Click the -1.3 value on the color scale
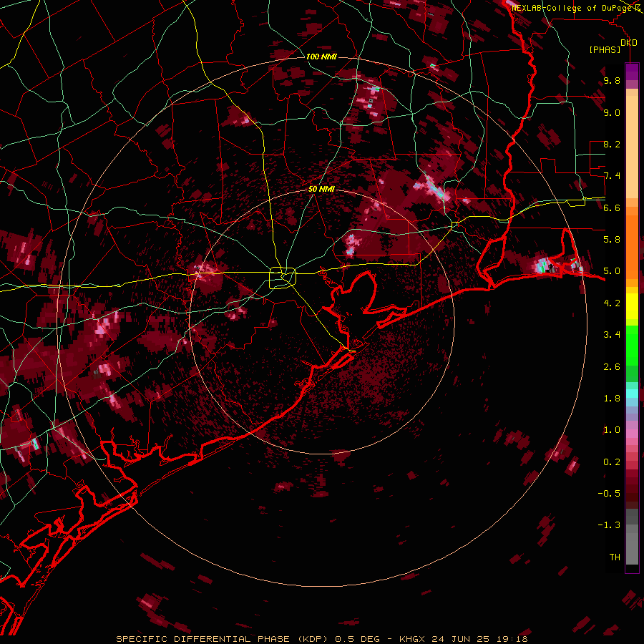The height and width of the screenshot is (644, 644). click(x=609, y=525)
